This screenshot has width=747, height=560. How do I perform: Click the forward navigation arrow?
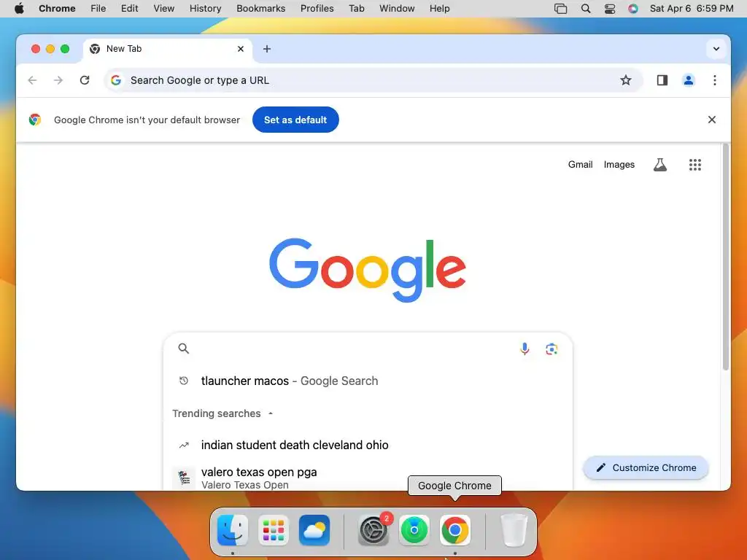[58, 80]
